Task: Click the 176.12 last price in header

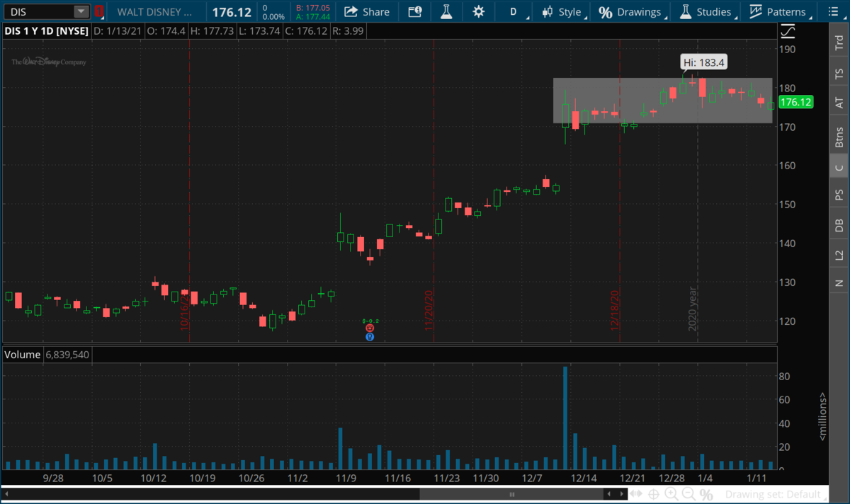Action: coord(233,12)
